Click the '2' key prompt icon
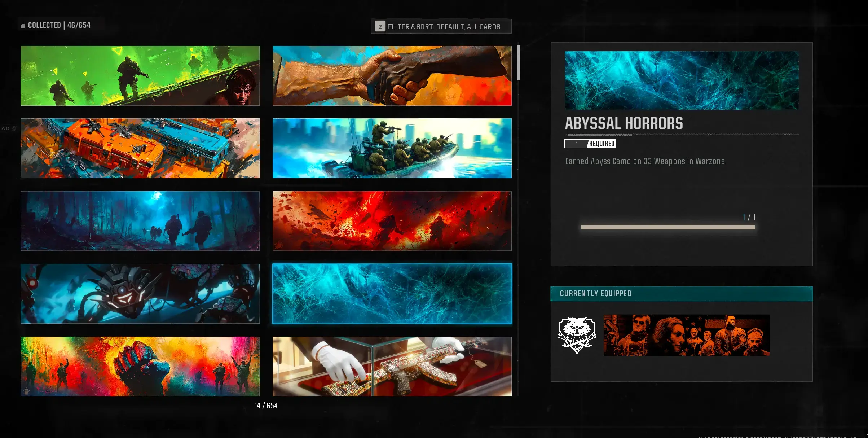The image size is (868, 438). (380, 26)
